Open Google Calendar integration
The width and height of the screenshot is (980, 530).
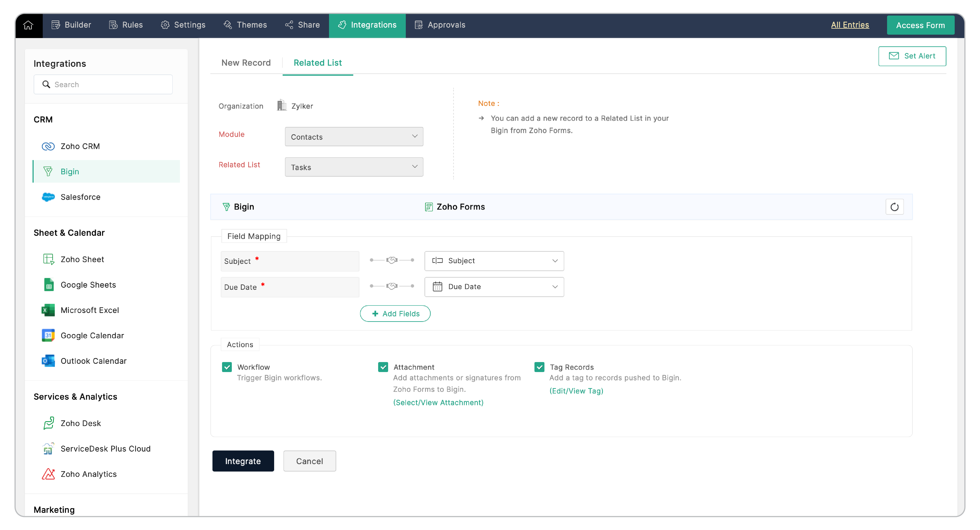click(92, 335)
